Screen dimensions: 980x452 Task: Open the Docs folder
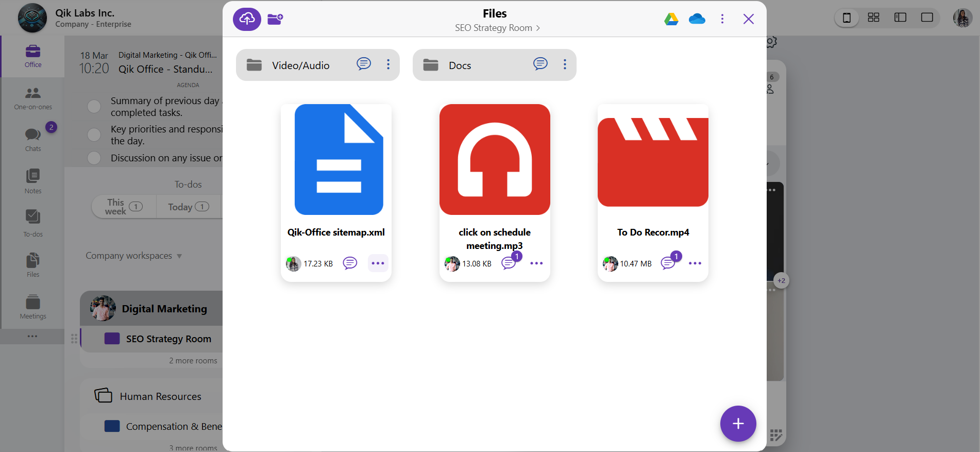click(x=460, y=65)
